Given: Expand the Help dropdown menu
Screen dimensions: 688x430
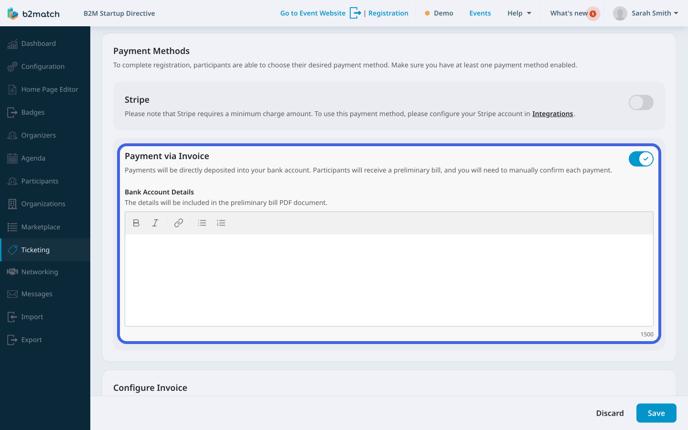Looking at the screenshot, I should pyautogui.click(x=519, y=13).
